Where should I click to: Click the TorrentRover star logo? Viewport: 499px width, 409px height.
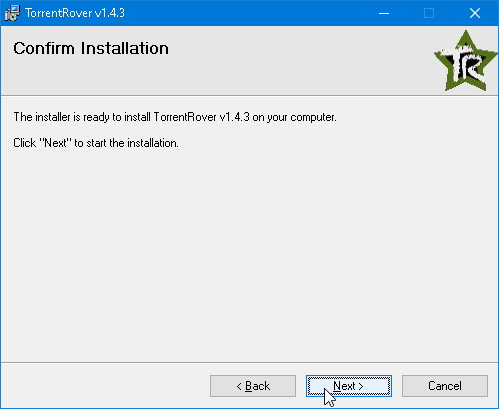click(465, 61)
